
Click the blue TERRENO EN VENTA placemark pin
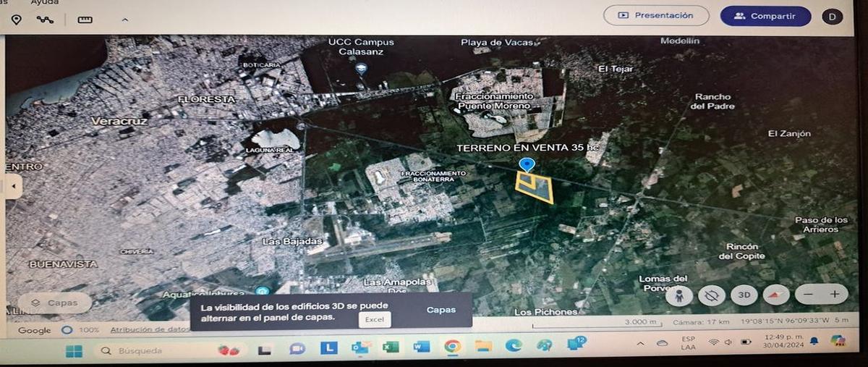click(x=527, y=166)
